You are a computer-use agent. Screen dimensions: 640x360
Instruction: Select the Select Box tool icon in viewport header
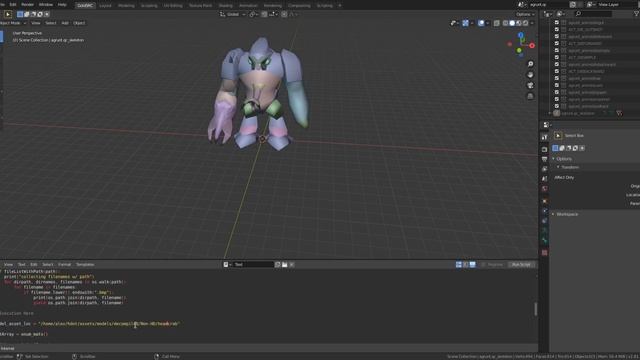click(x=8, y=14)
